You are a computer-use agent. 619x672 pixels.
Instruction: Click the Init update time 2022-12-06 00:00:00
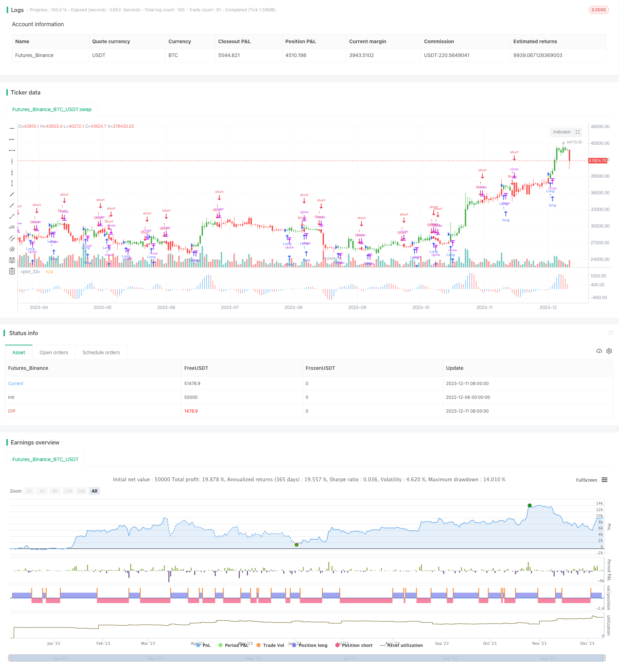(468, 397)
